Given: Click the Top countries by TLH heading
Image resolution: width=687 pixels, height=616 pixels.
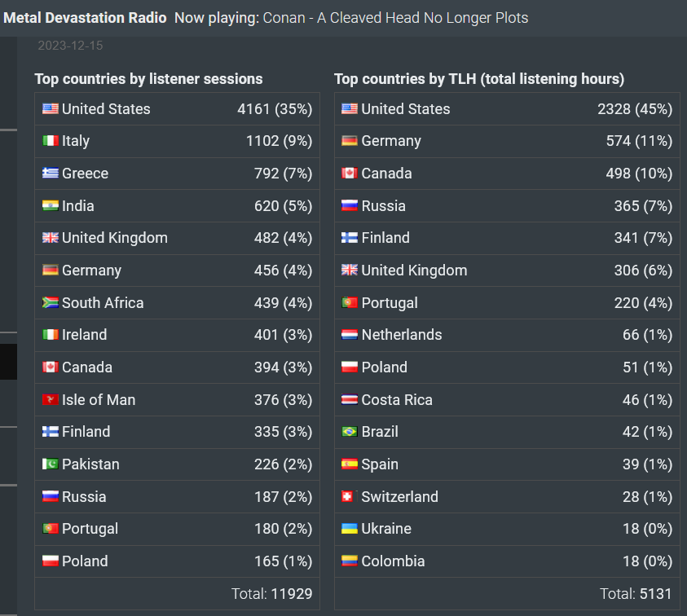Looking at the screenshot, I should click(479, 79).
